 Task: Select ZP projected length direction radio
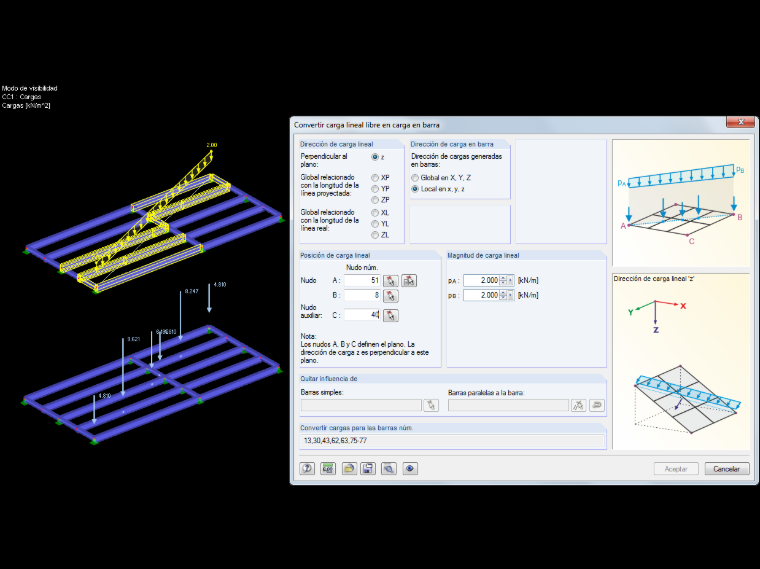coord(375,200)
